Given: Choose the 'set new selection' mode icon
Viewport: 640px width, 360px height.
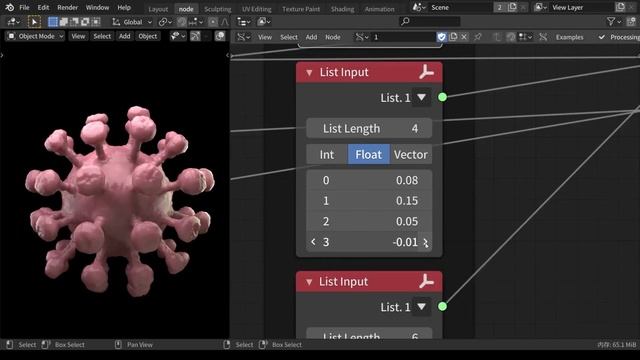Looking at the screenshot, I should point(53,22).
